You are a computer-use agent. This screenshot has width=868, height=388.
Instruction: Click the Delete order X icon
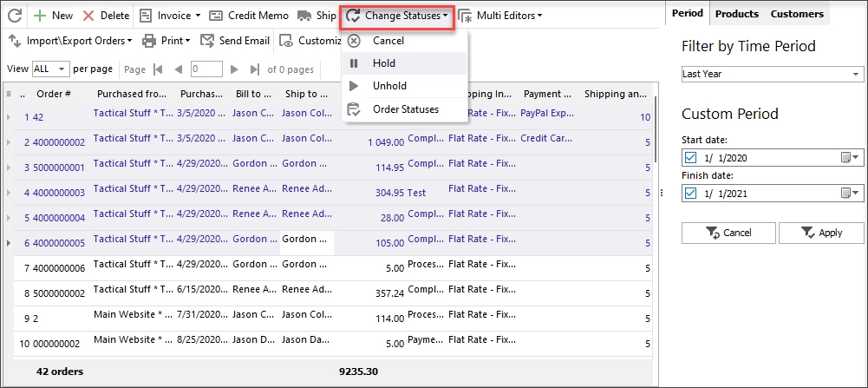pyautogui.click(x=88, y=16)
